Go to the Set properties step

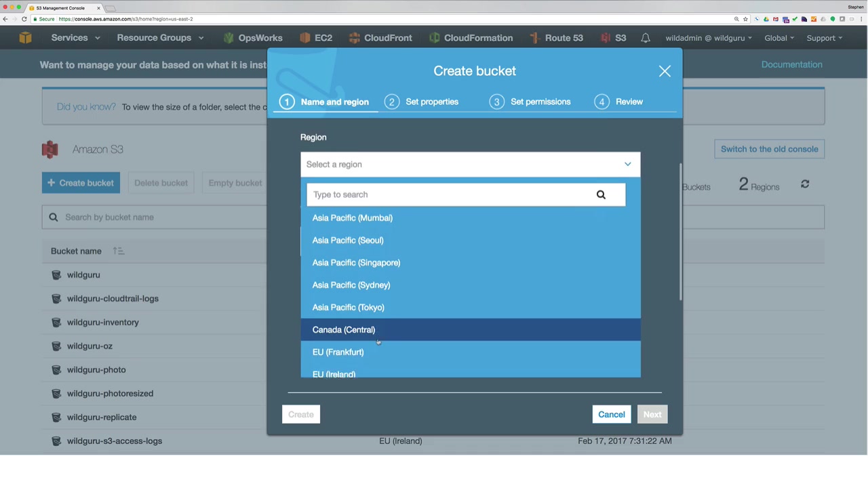422,102
